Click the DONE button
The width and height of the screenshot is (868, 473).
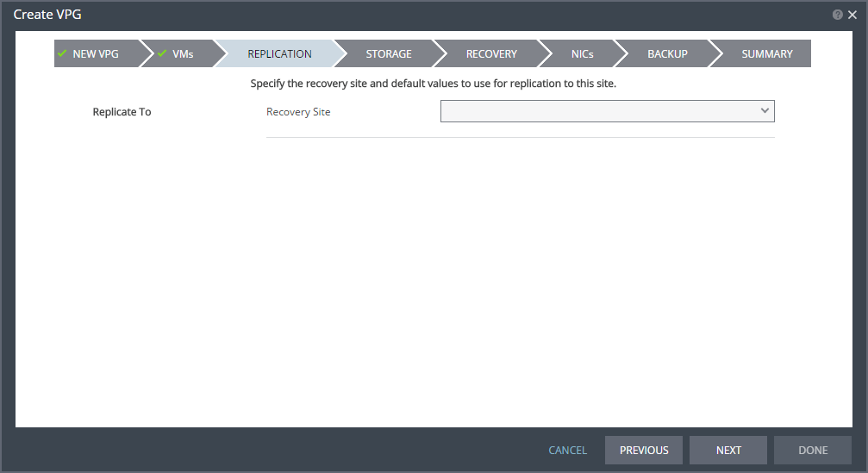[x=813, y=451]
